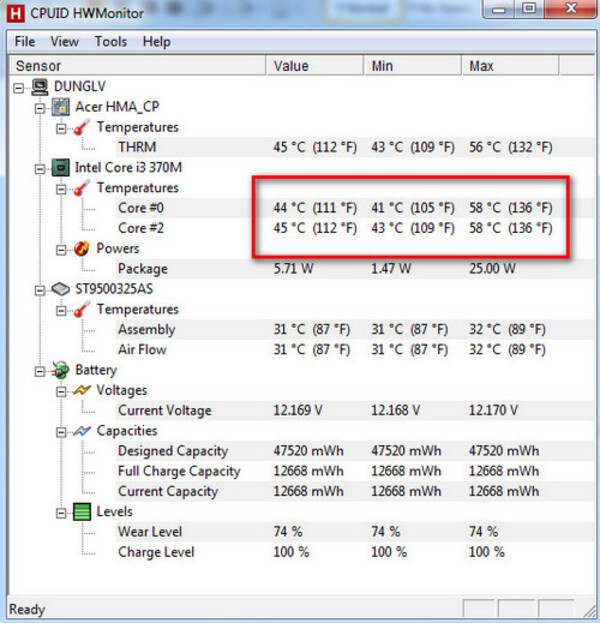Click the 5.71 W Package value

[293, 269]
